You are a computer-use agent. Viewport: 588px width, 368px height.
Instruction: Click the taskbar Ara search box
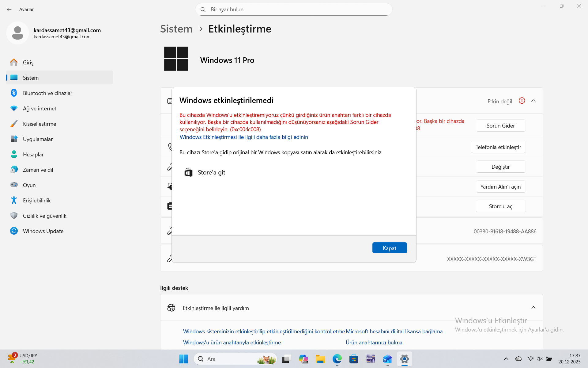point(235,359)
